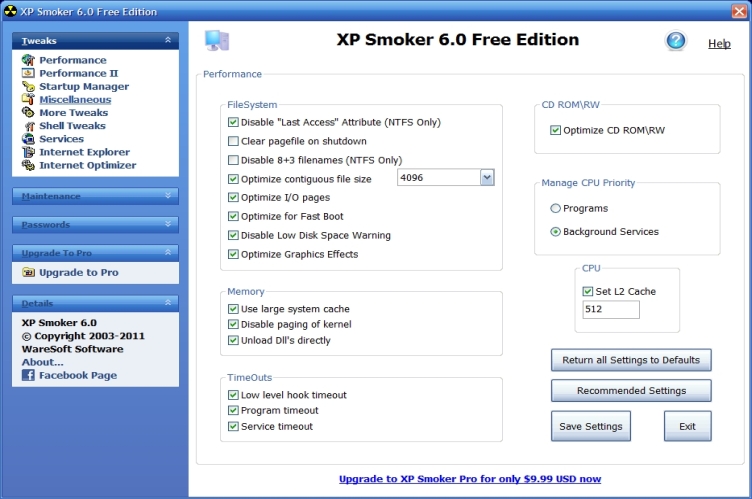Click the Miscellaneous sidebar icon

tap(28, 99)
